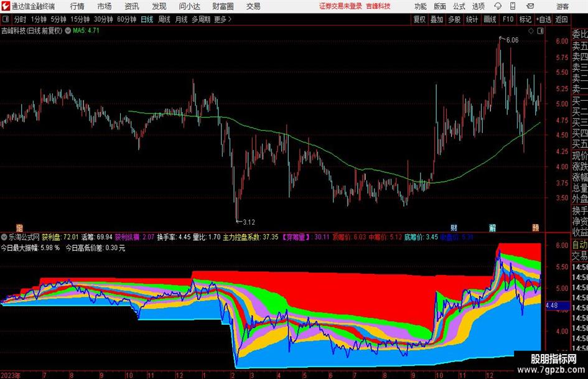Toggle the side panel icon at chart top right
Viewport: 588px width, 379px height.
[x=540, y=31]
